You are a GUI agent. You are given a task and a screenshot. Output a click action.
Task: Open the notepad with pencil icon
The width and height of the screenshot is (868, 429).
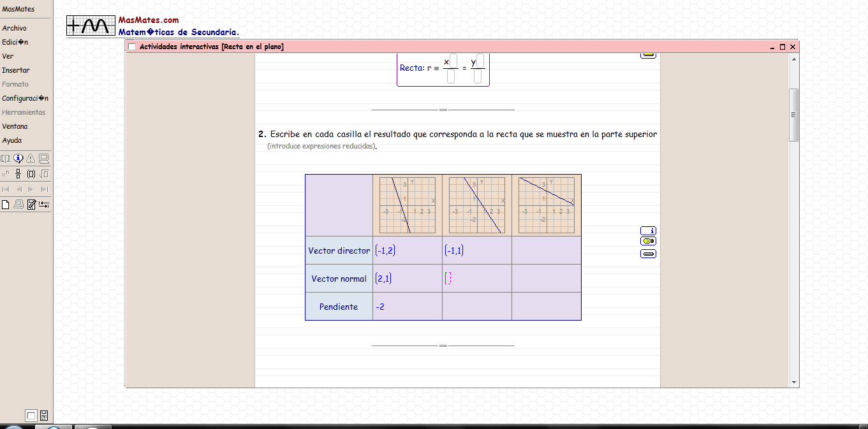click(x=31, y=205)
